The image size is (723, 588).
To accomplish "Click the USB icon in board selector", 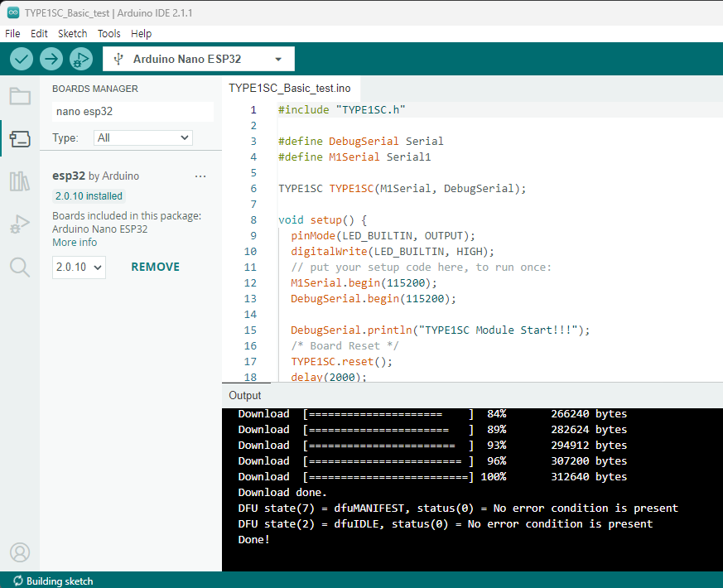I will tap(118, 59).
